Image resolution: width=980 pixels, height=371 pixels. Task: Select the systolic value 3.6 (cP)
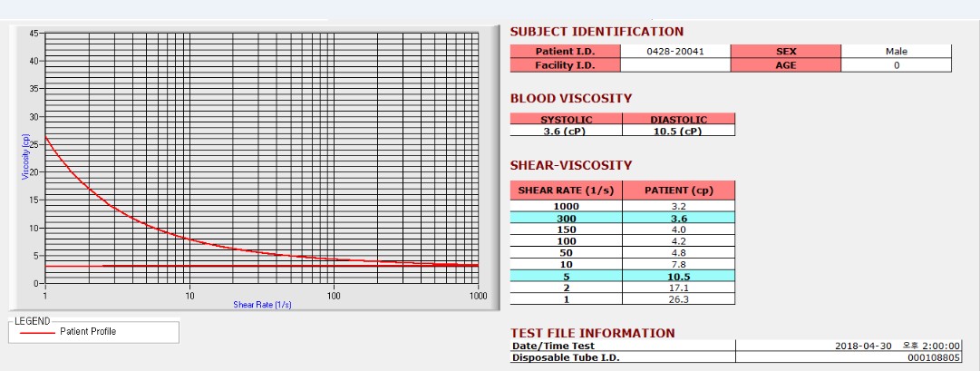click(x=567, y=131)
